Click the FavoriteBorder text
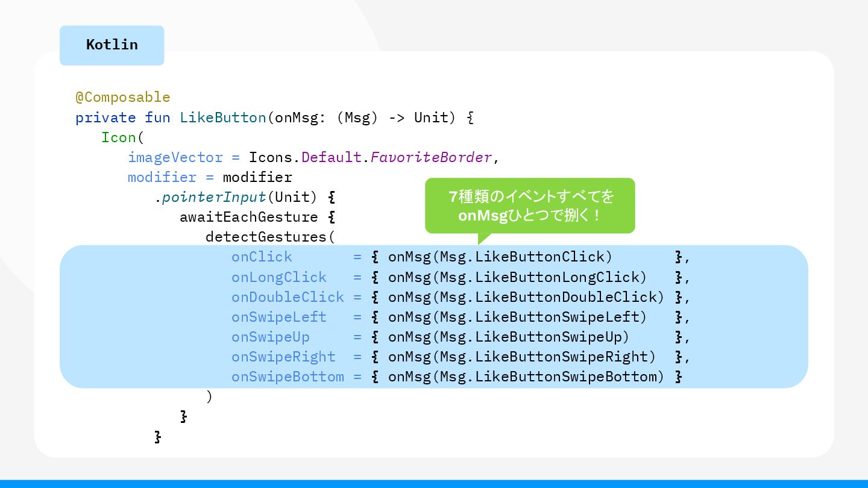Image resolution: width=868 pixels, height=488 pixels. pyautogui.click(x=431, y=157)
